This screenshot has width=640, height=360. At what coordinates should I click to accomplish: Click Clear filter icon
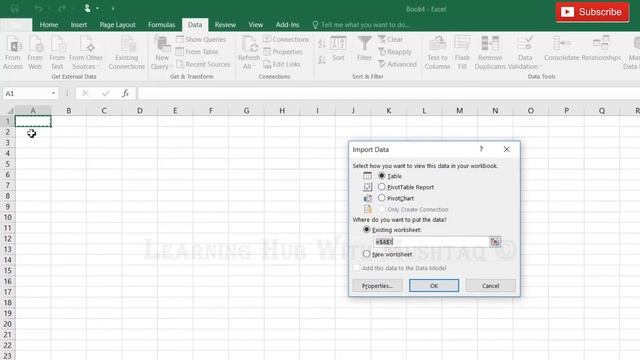(x=391, y=39)
